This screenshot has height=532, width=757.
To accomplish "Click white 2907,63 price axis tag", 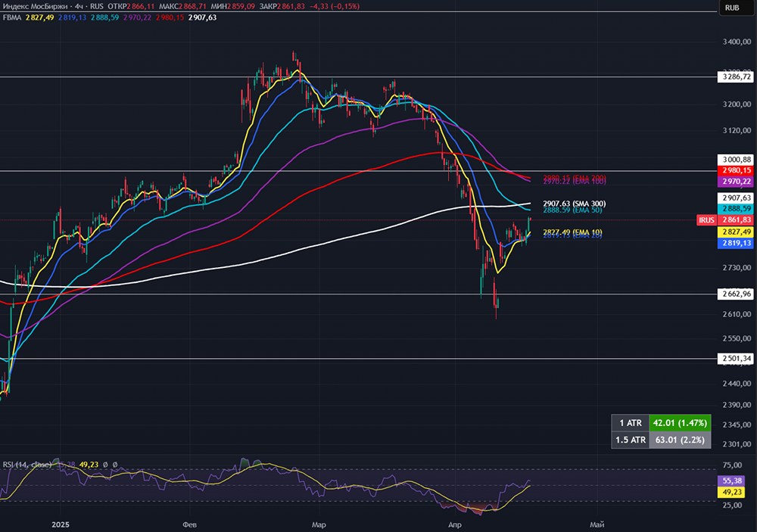I will [736, 198].
